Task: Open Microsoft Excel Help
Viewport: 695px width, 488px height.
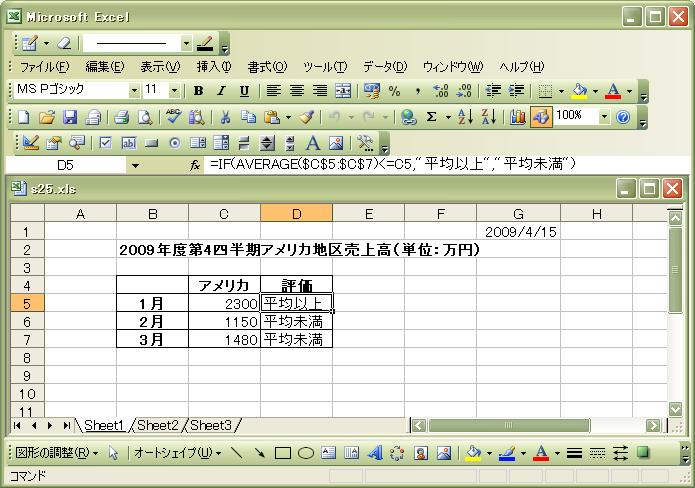Action: point(623,117)
